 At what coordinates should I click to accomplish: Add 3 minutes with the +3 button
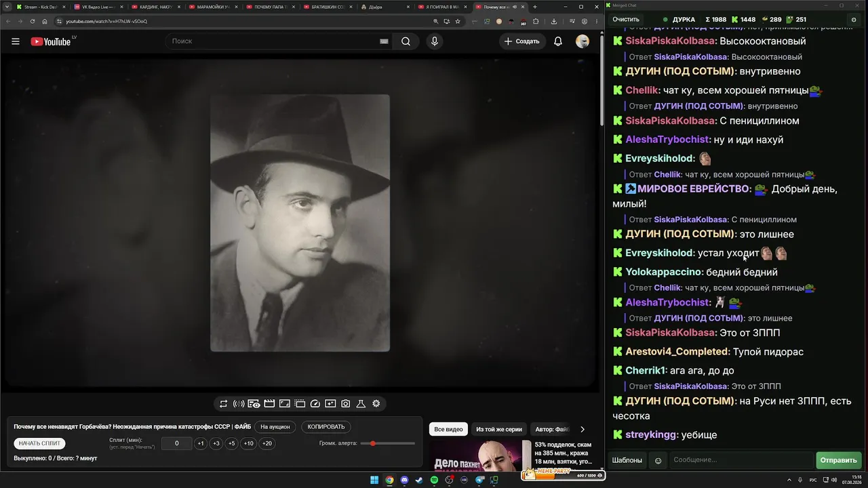pyautogui.click(x=216, y=443)
